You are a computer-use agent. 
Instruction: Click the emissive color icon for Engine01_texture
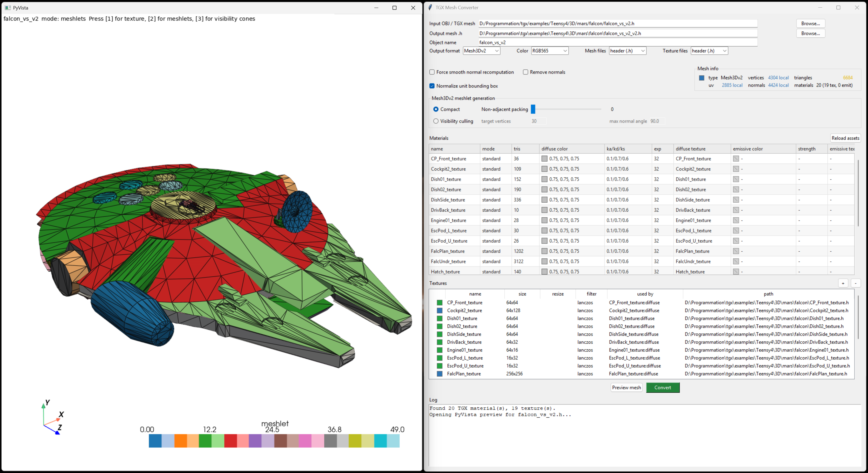[736, 220]
